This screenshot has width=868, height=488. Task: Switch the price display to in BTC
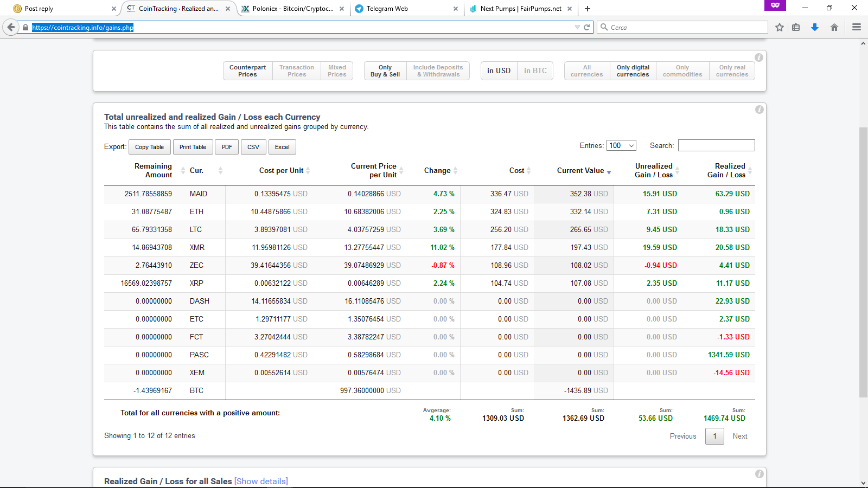[535, 70]
